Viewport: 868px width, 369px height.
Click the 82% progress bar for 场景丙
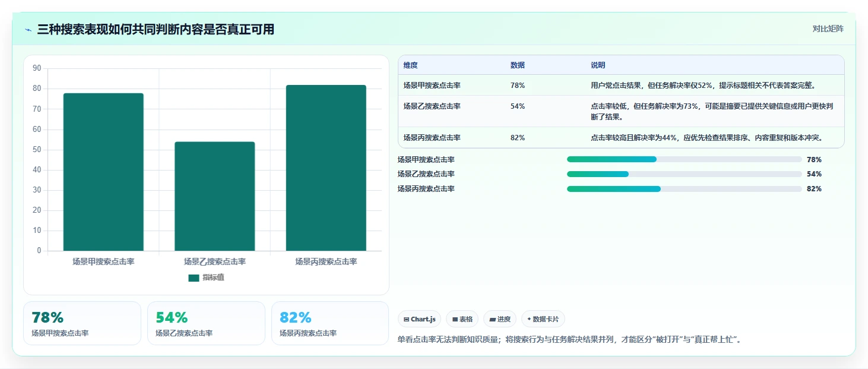tap(685, 189)
